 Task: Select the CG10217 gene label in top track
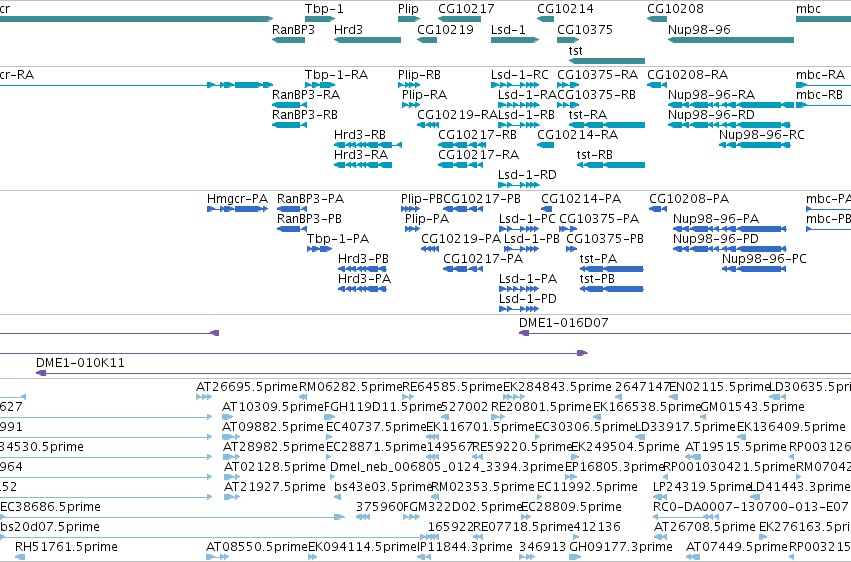pyautogui.click(x=466, y=9)
